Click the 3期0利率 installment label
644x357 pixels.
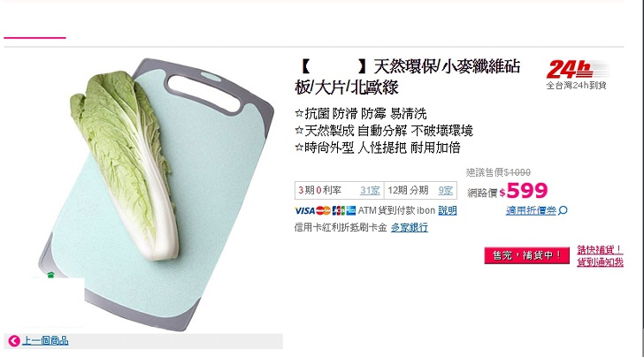(x=319, y=190)
